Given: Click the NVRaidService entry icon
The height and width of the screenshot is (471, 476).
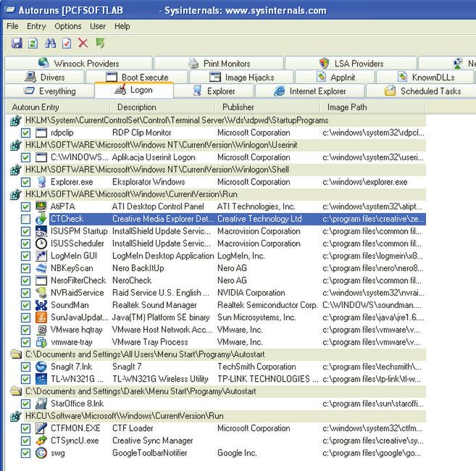Looking at the screenshot, I should click(x=41, y=293).
